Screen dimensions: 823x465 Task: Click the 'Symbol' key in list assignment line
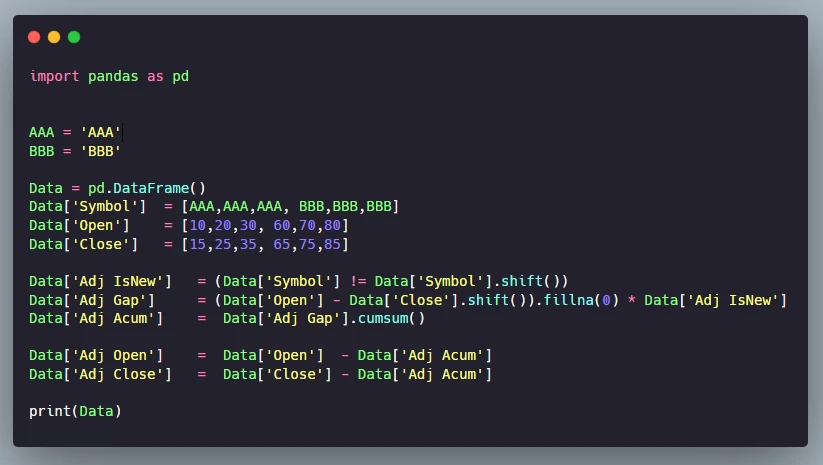(104, 207)
